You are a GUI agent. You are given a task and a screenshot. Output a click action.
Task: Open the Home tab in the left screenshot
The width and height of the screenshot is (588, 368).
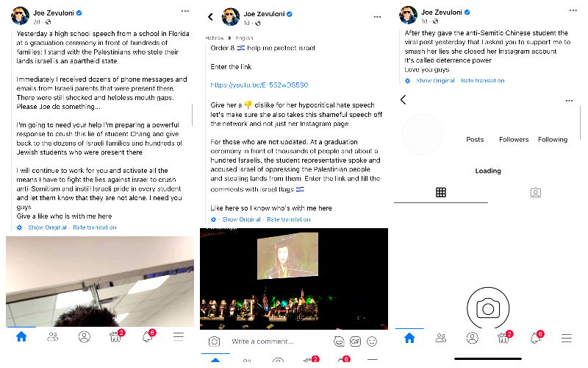21,336
